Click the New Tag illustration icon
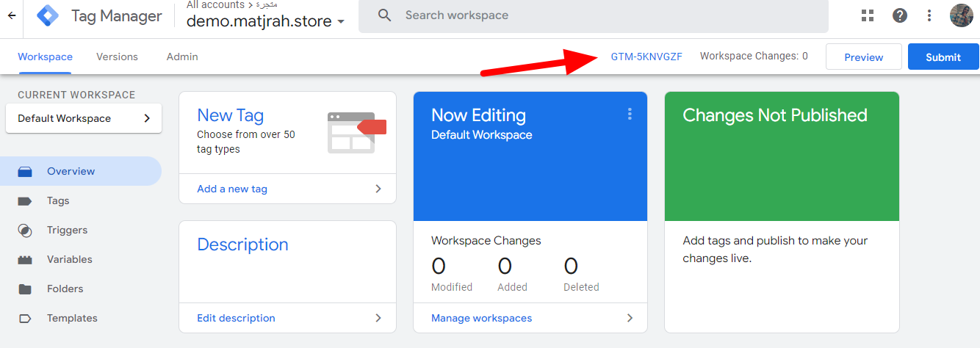Viewport: 980px width, 348px height. (x=357, y=132)
